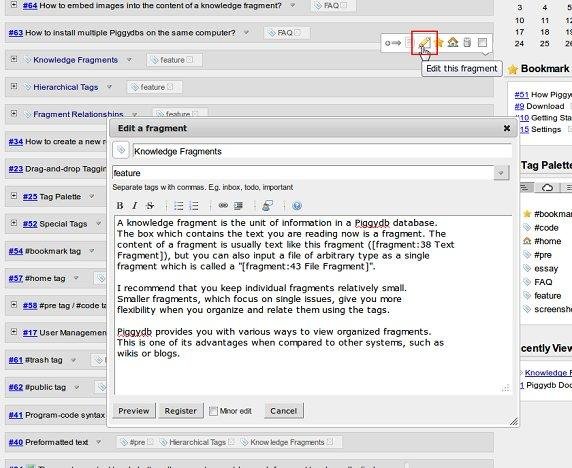Apply Italic formatting in fragment editor
Viewport: 572px width, 468px height.
pos(135,206)
